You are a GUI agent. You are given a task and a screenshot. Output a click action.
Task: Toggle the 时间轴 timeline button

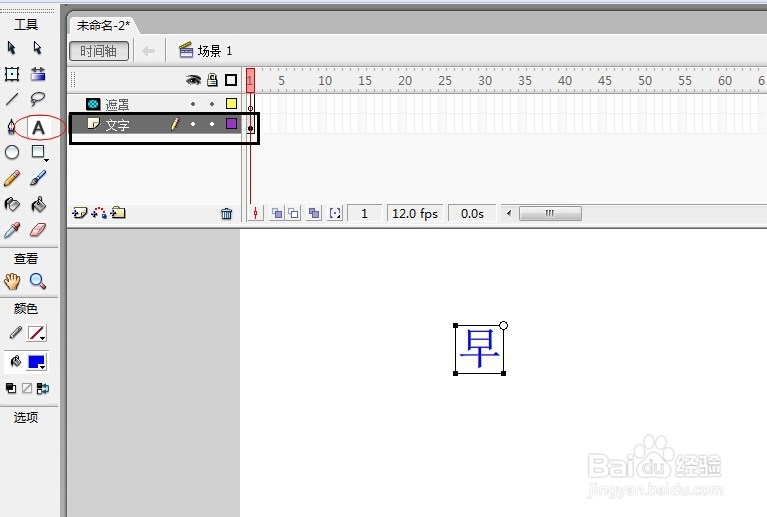coord(99,51)
